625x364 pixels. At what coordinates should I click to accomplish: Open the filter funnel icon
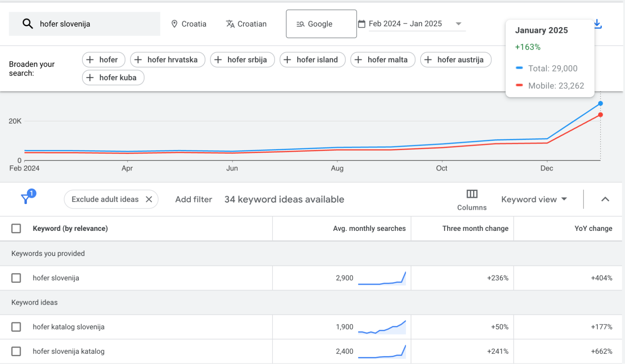pyautogui.click(x=26, y=199)
